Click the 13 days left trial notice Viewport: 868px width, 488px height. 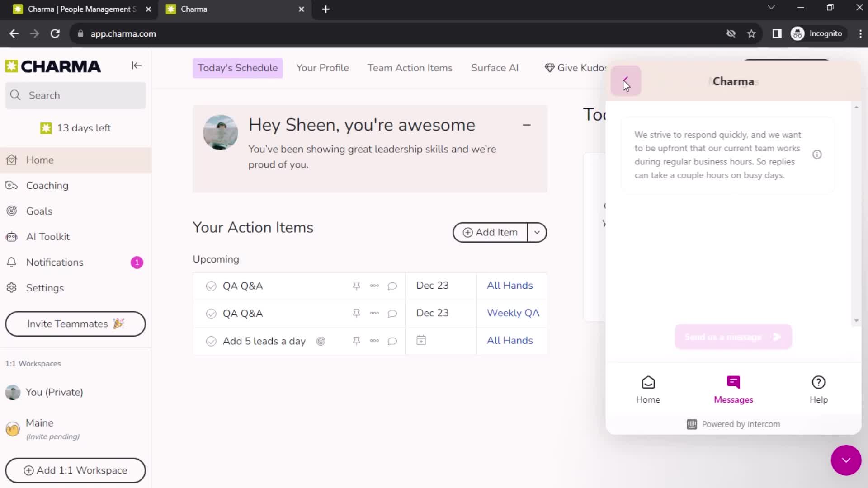point(75,128)
